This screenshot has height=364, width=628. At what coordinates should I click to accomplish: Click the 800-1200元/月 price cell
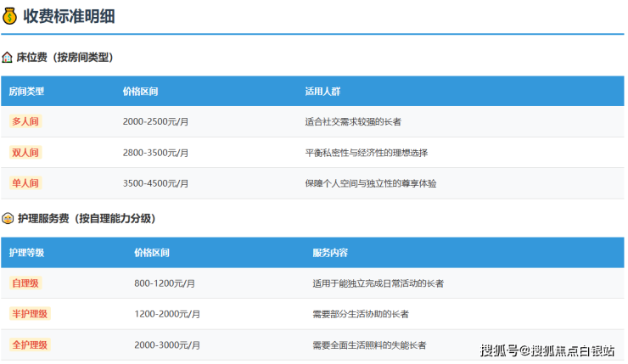pos(165,283)
